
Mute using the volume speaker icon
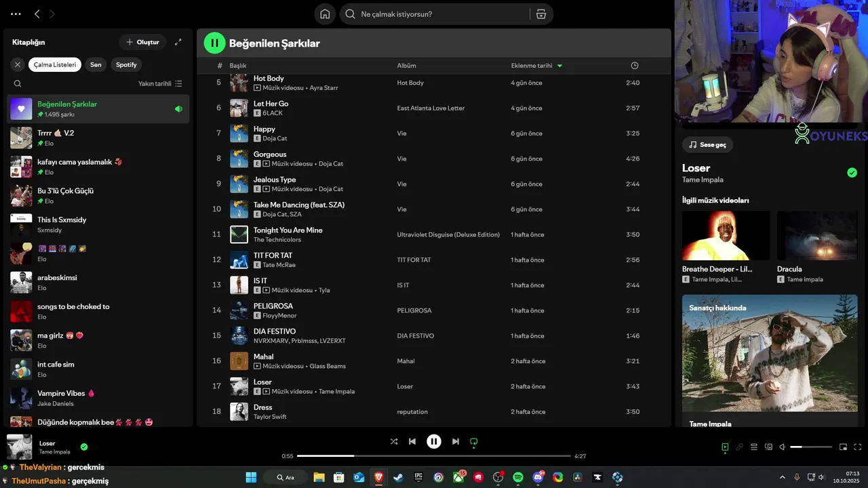(x=783, y=447)
